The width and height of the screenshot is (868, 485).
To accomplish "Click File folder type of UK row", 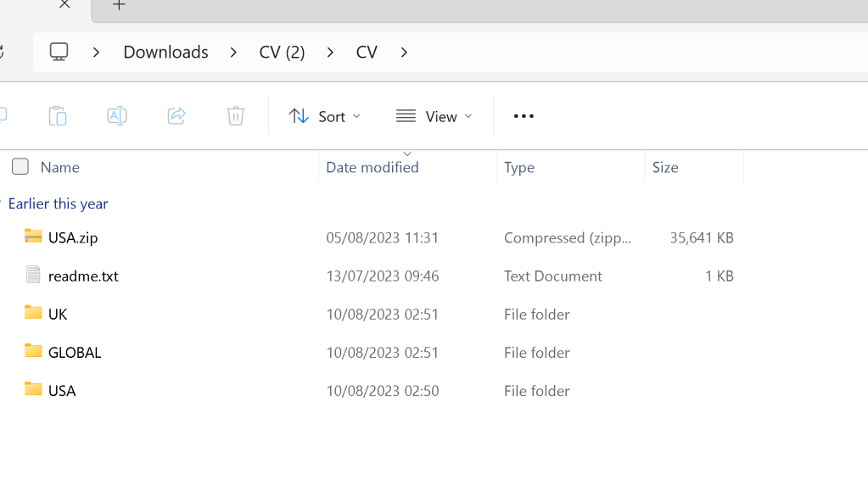I will tap(537, 314).
